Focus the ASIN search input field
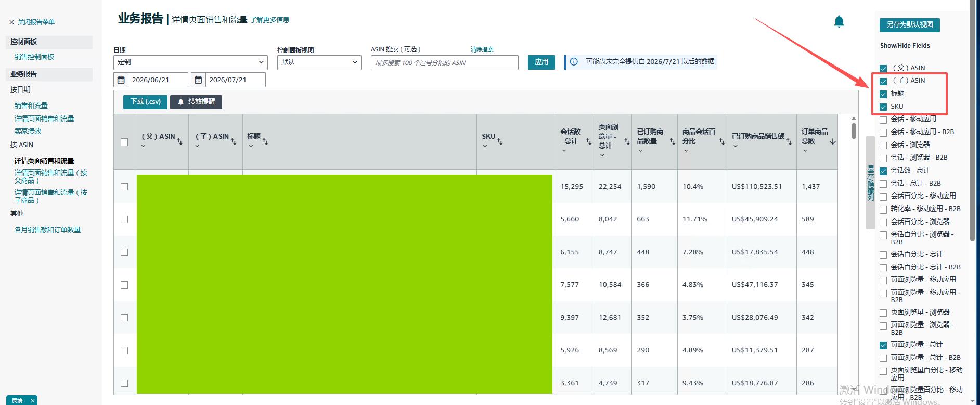The width and height of the screenshot is (980, 405). [x=445, y=62]
